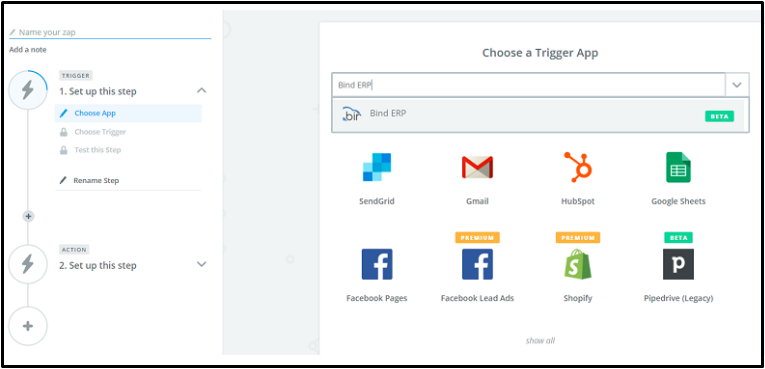The height and width of the screenshot is (369, 765).
Task: Click the action step lightning bolt circle
Action: (28, 264)
